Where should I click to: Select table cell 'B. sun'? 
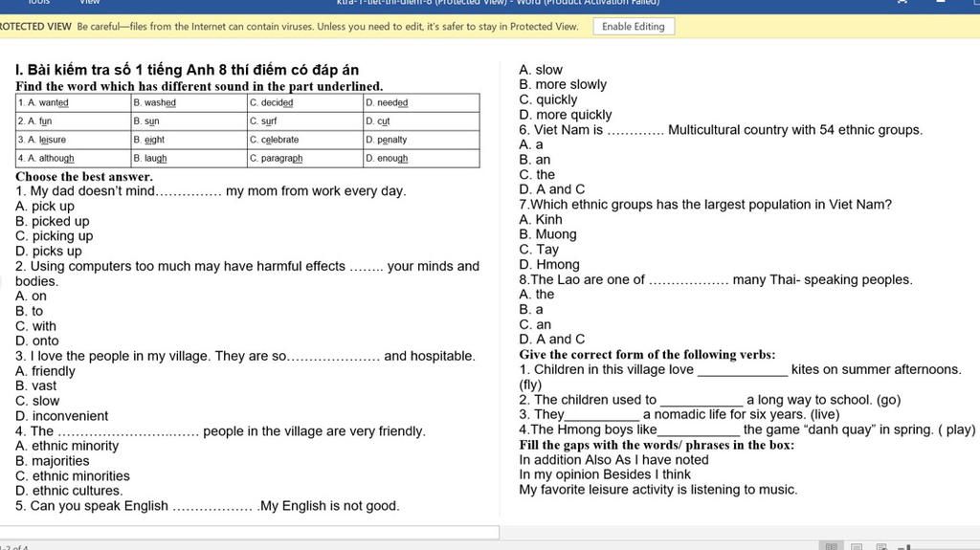pos(189,121)
